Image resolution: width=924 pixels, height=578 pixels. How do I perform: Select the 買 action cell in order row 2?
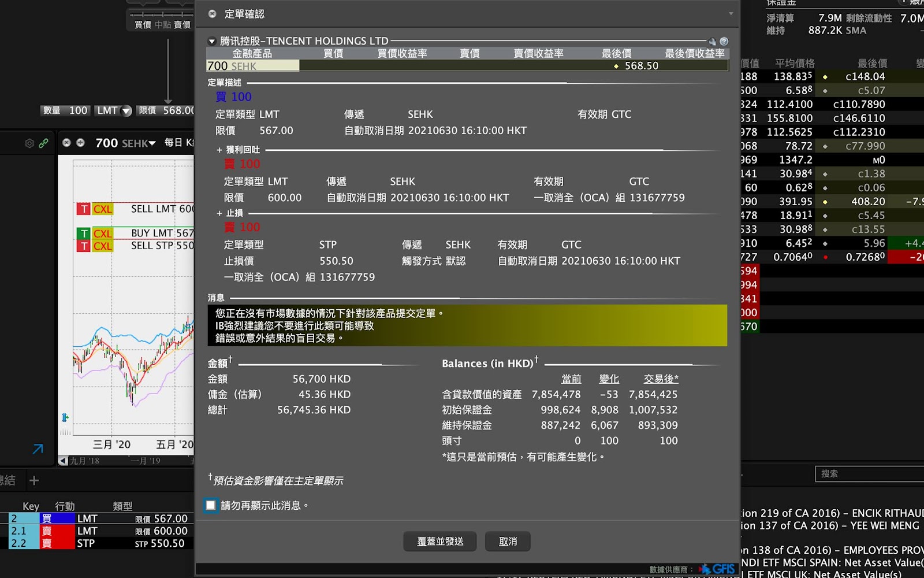57,518
